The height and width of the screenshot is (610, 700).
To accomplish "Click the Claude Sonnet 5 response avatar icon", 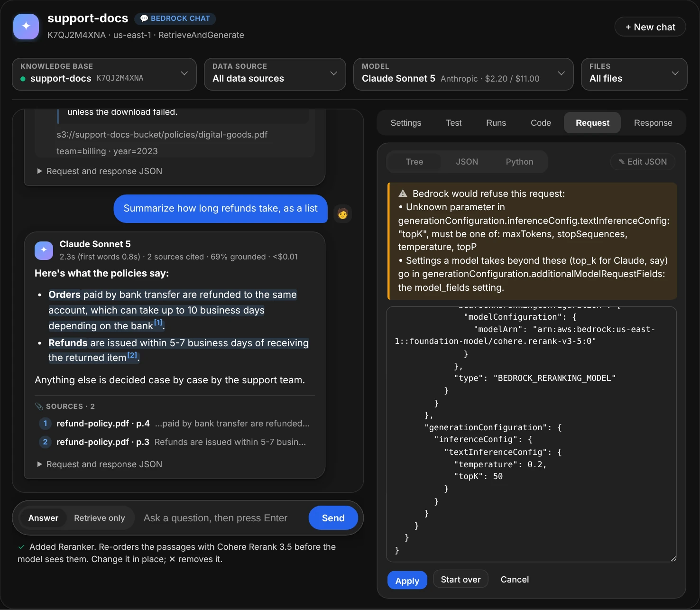I will [44, 250].
